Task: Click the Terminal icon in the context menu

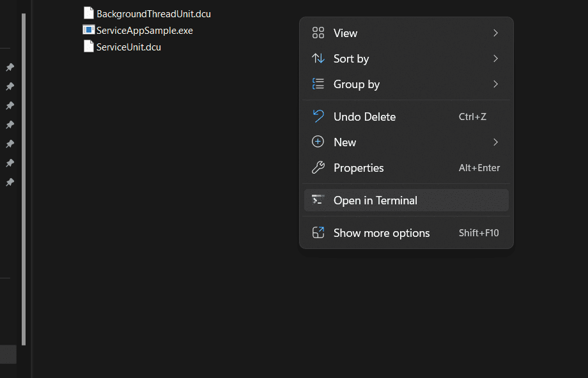Action: click(x=318, y=200)
